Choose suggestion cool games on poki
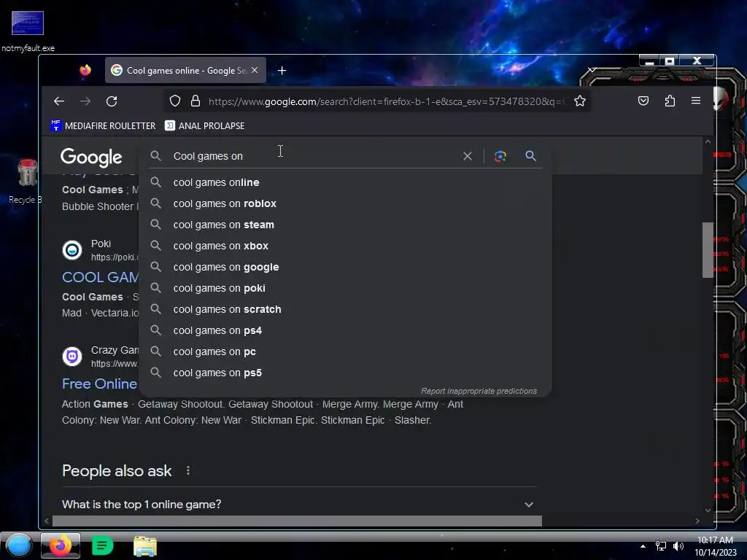This screenshot has width=747, height=560. 345,288
